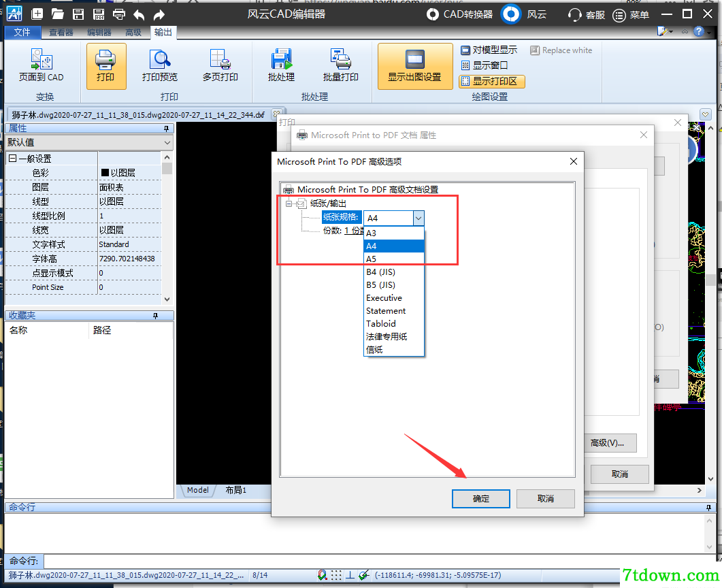
Task: Redo with the right arrow icon
Action: [159, 15]
